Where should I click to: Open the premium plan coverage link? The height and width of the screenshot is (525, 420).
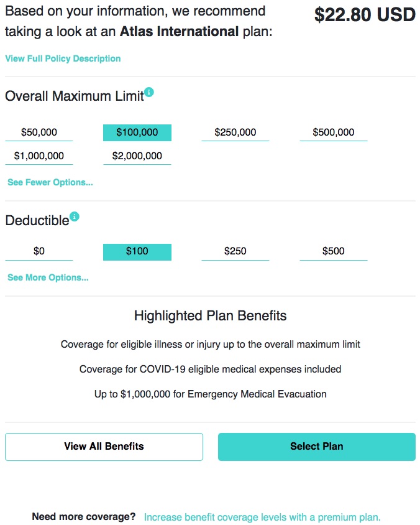point(262,517)
